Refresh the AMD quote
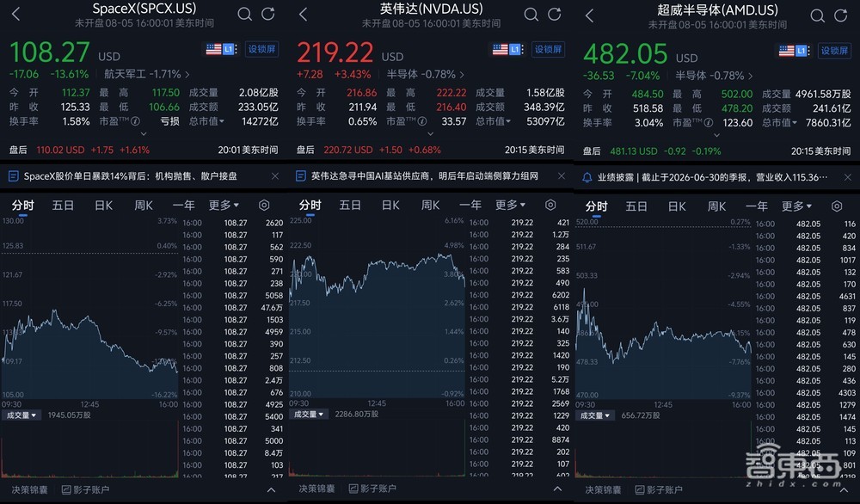The image size is (860, 504). (x=841, y=15)
